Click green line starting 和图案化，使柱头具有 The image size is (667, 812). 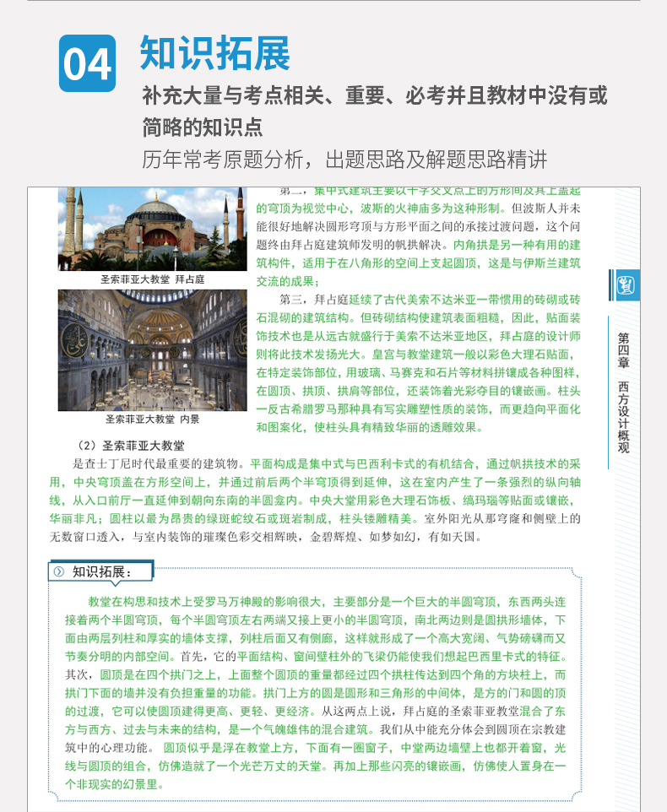tap(370, 427)
